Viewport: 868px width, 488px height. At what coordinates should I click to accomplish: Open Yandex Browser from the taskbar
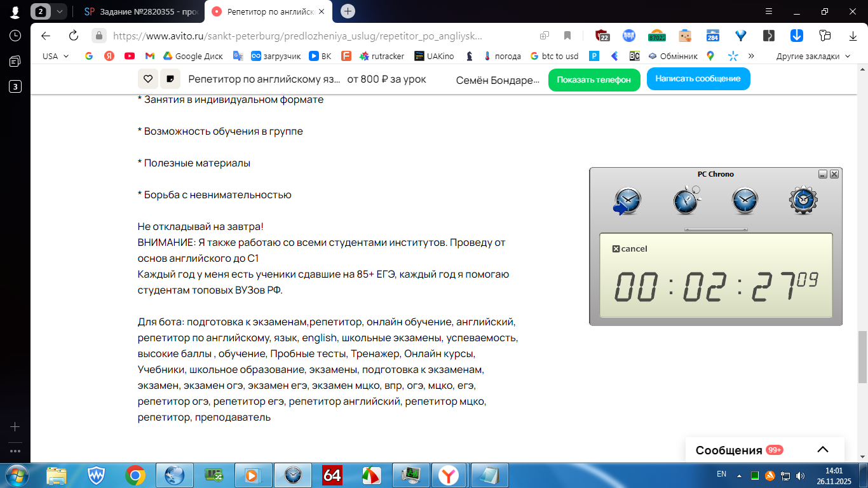coord(449,475)
